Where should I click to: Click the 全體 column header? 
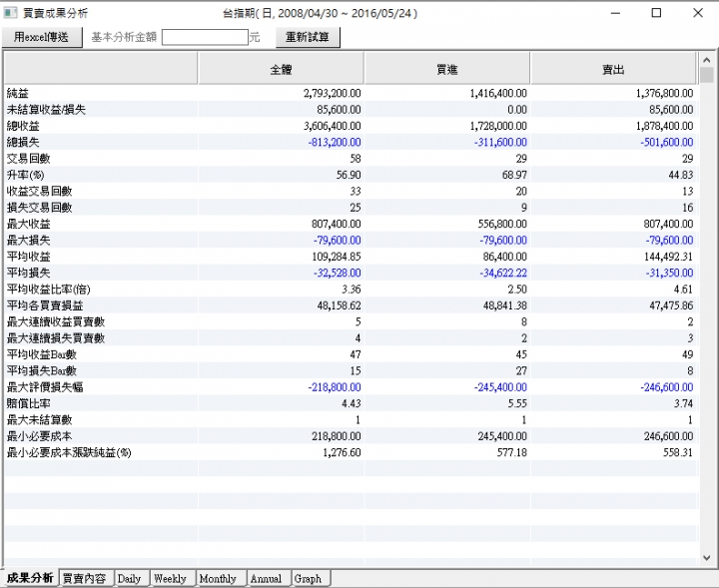pyautogui.click(x=281, y=69)
